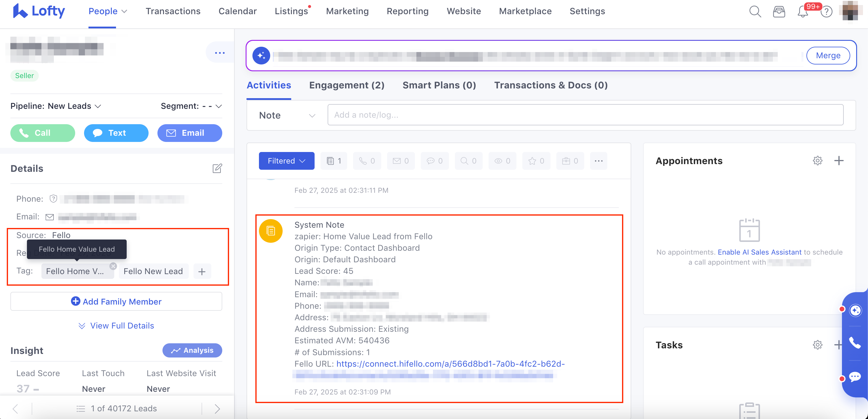Click the System Note yellow icon

[270, 231]
